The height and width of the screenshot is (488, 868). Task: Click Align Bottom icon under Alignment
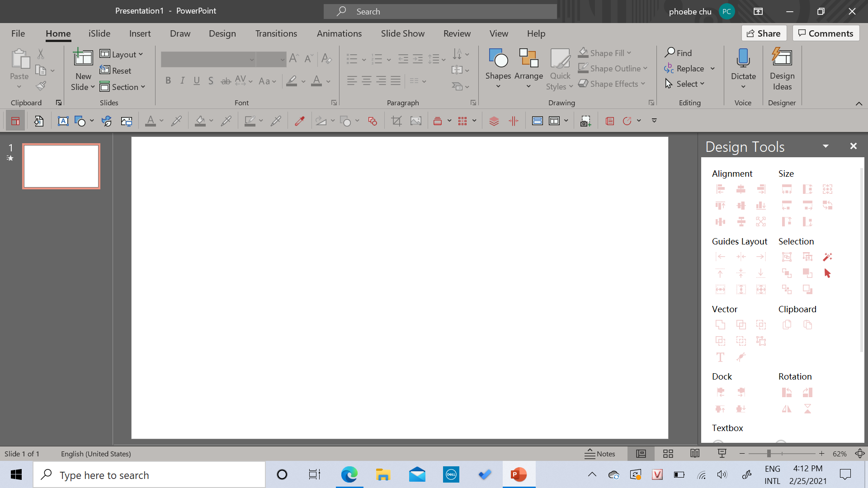(x=761, y=206)
